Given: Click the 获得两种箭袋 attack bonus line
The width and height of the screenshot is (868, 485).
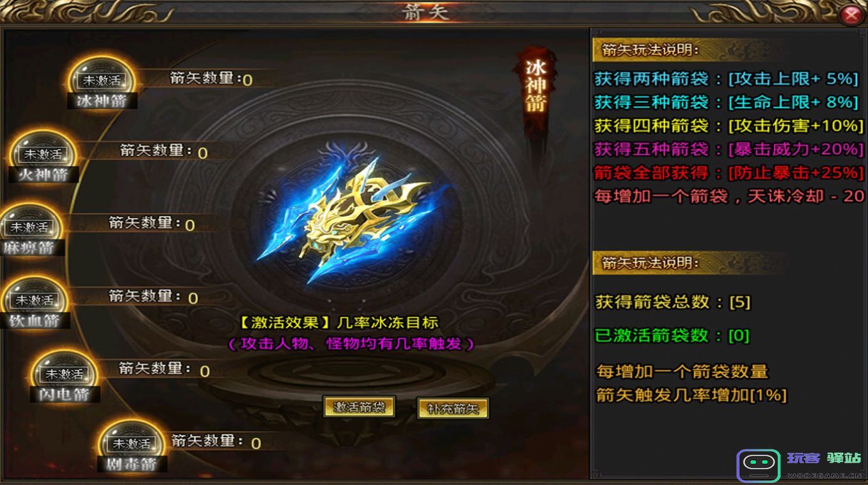Looking at the screenshot, I should [x=726, y=79].
